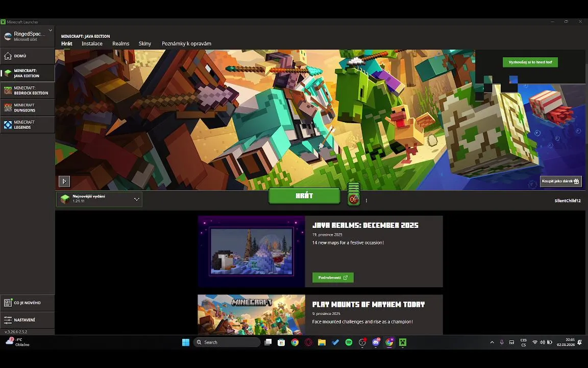The height and width of the screenshot is (368, 588).
Task: Click 14 new maps festive description text
Action: tap(348, 243)
